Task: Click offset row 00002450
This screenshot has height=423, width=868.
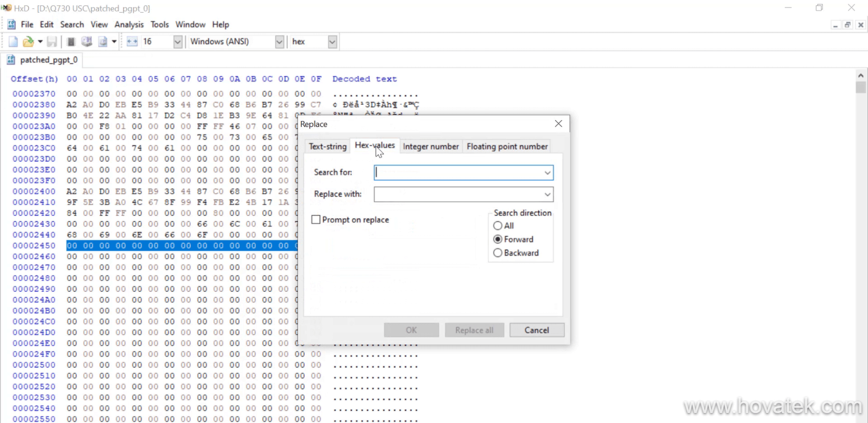Action: pyautogui.click(x=34, y=245)
